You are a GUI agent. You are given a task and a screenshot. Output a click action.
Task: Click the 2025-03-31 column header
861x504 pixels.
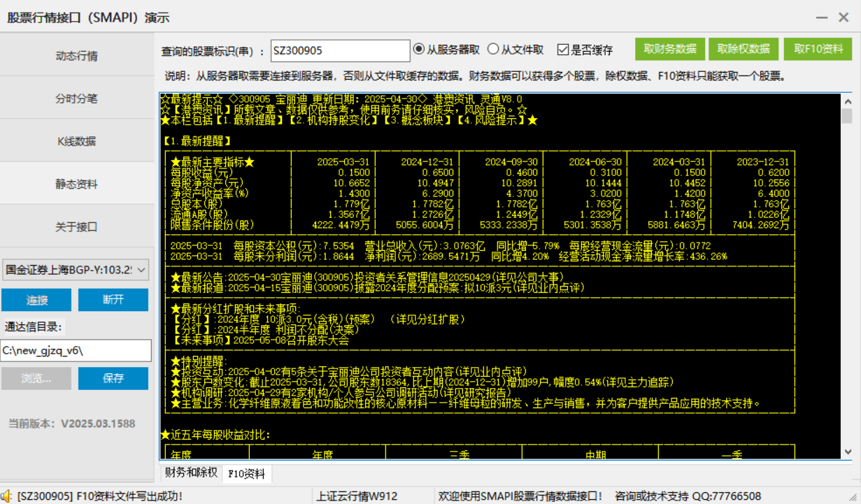(343, 161)
